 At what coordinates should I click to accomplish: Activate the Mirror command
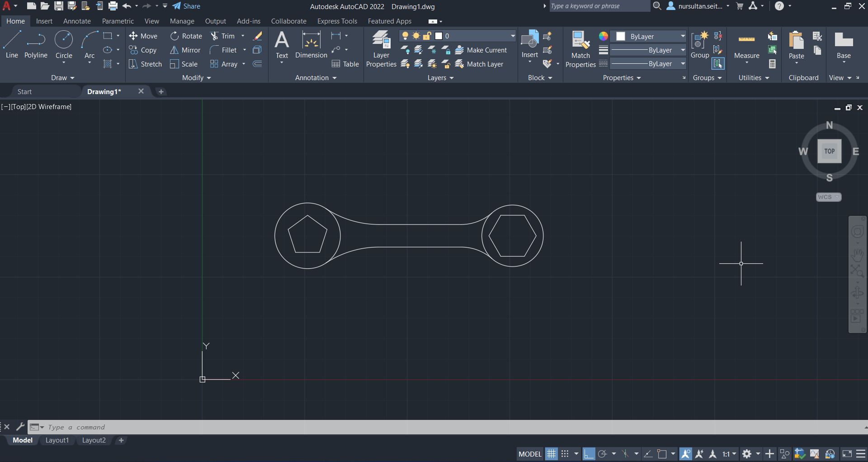pyautogui.click(x=185, y=50)
